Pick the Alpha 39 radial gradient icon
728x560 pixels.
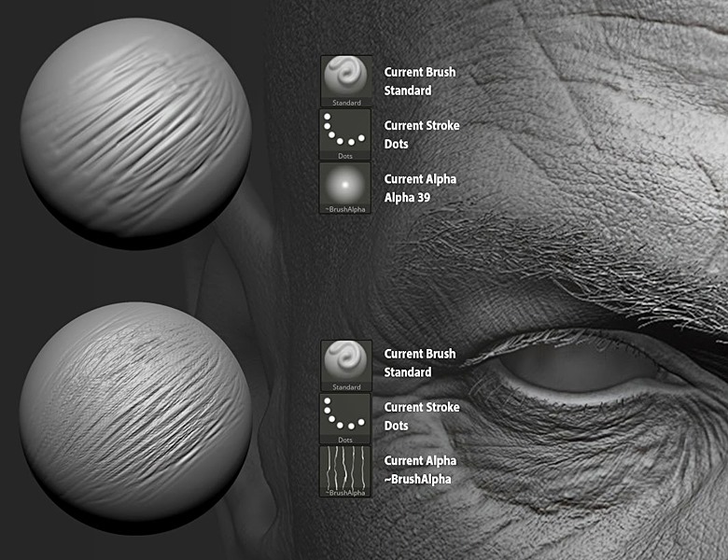pos(345,188)
